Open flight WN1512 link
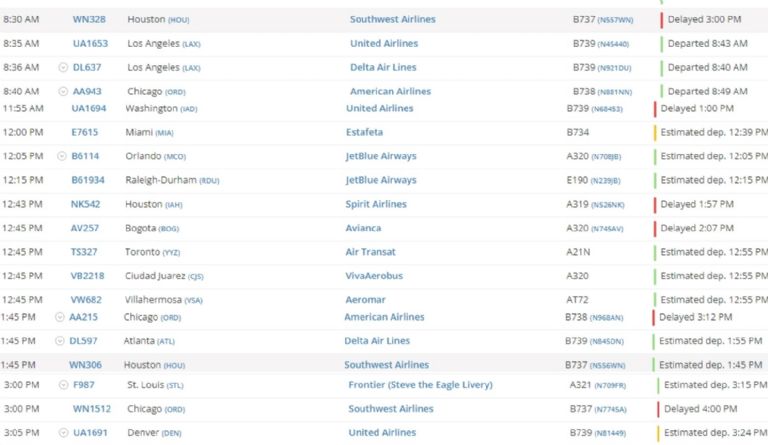The image size is (768, 445). coord(92,409)
